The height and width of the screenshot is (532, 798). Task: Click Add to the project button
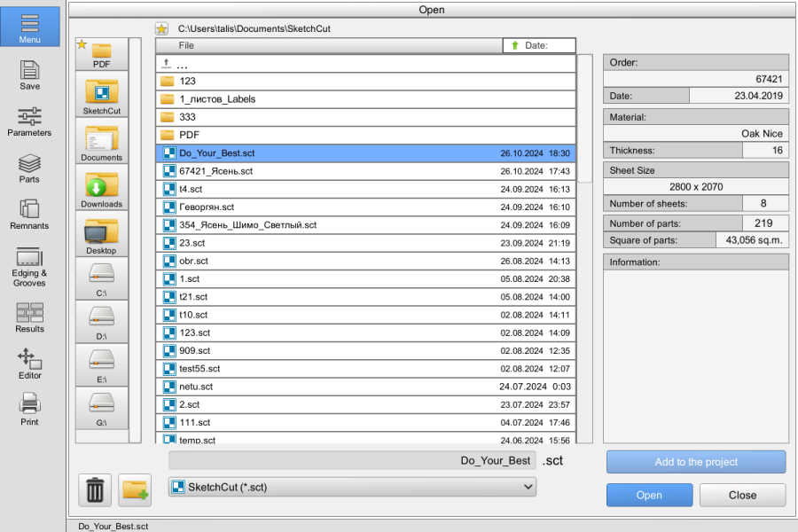point(696,462)
